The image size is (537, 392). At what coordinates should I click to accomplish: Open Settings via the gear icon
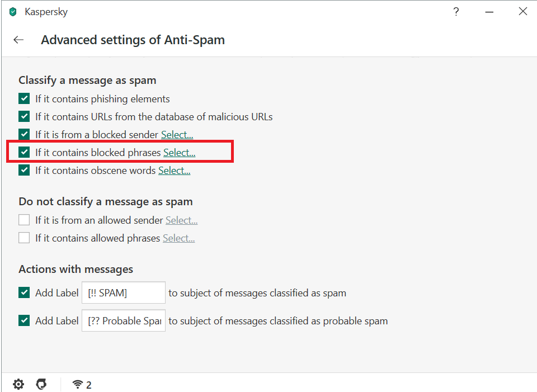(x=18, y=384)
